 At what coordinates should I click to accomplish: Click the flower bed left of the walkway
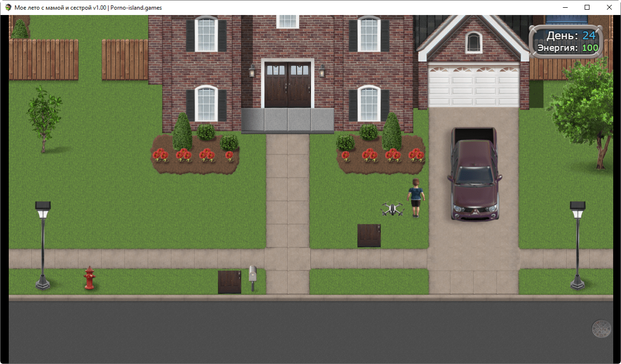click(x=195, y=155)
